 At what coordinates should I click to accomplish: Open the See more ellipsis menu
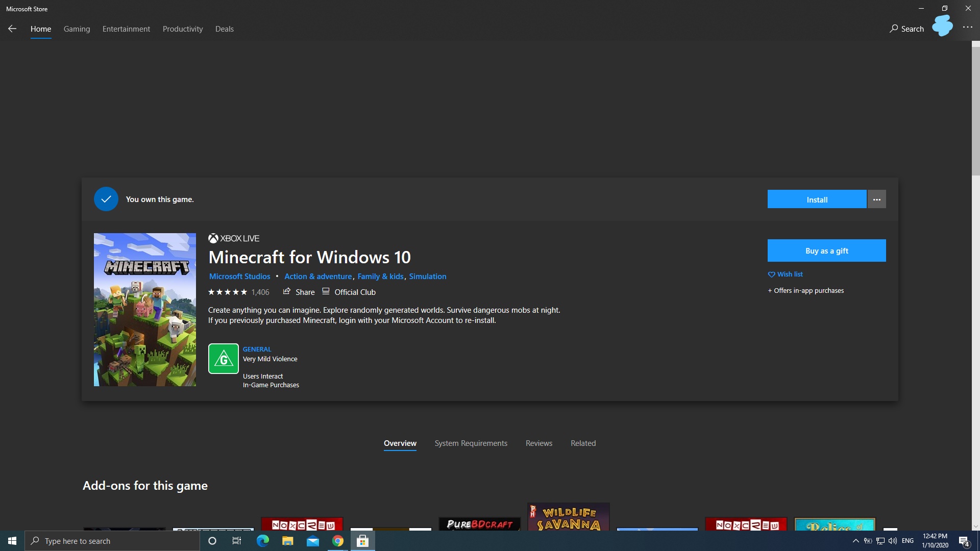(x=967, y=28)
